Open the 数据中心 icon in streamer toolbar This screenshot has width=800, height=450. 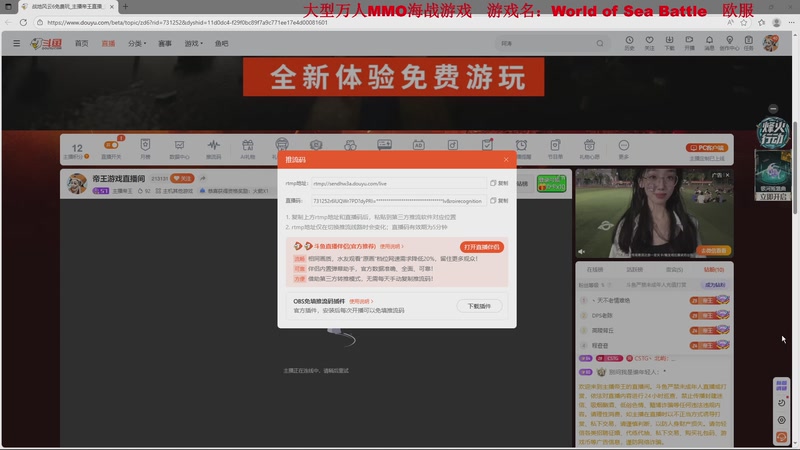(x=179, y=149)
